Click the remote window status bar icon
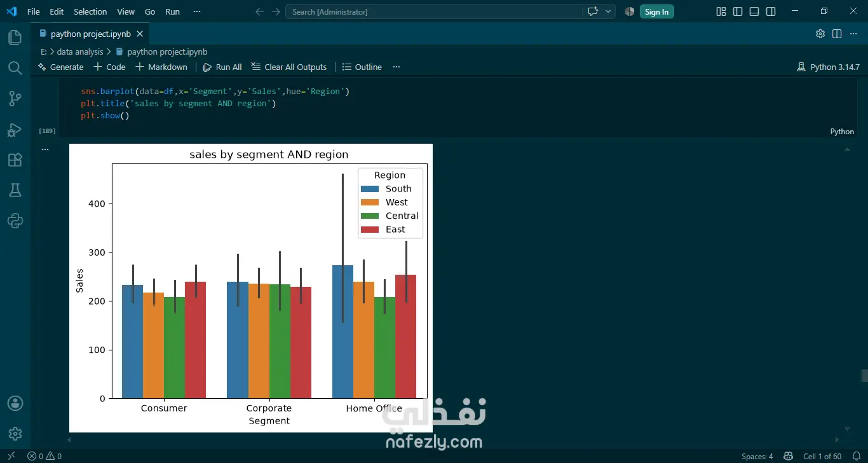 coord(11,456)
